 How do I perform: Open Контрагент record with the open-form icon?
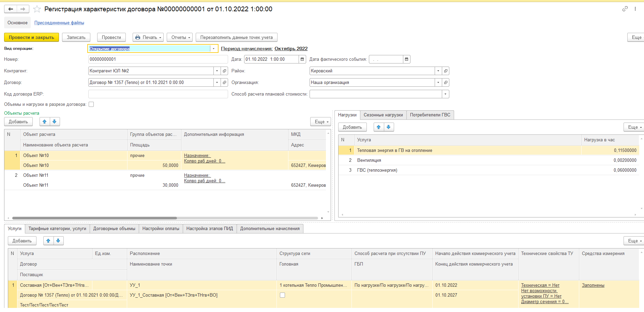point(225,71)
